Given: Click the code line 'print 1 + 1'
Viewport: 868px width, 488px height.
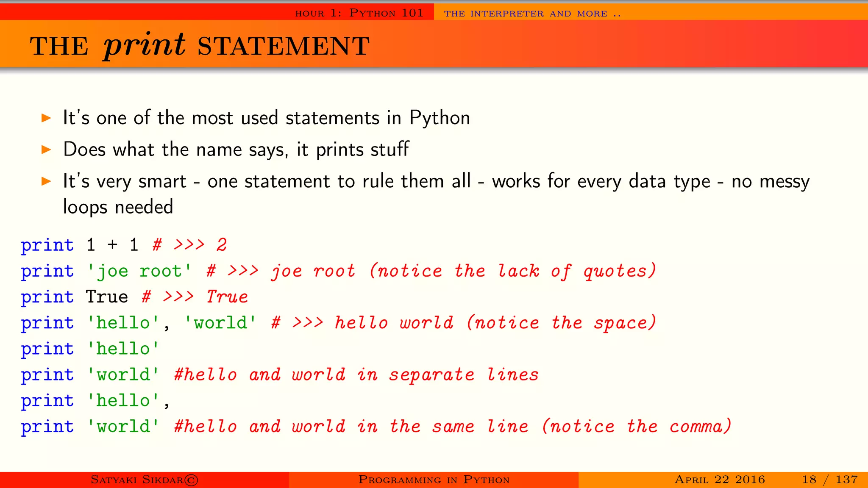Looking at the screenshot, I should click(80, 245).
